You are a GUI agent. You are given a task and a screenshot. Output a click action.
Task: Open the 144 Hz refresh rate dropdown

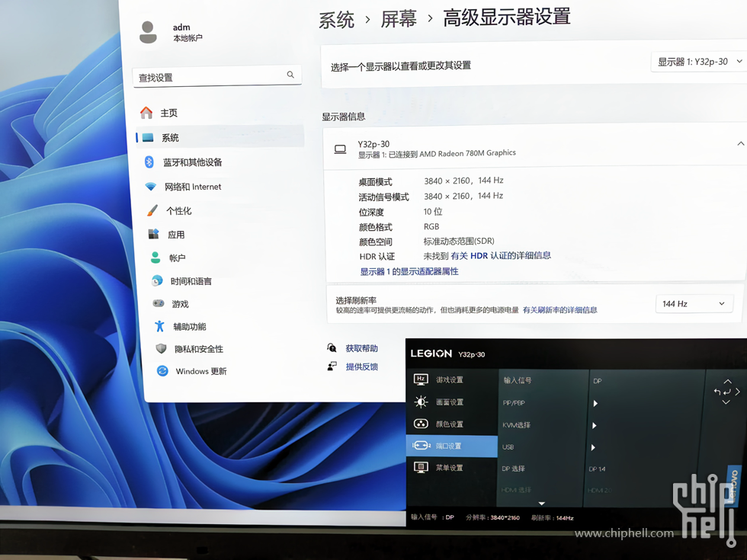coord(694,304)
